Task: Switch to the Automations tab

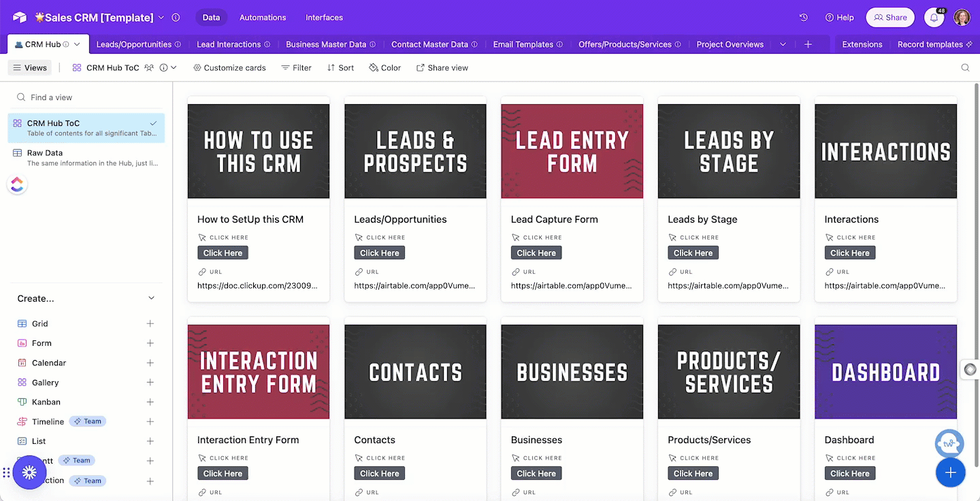Action: click(x=263, y=18)
